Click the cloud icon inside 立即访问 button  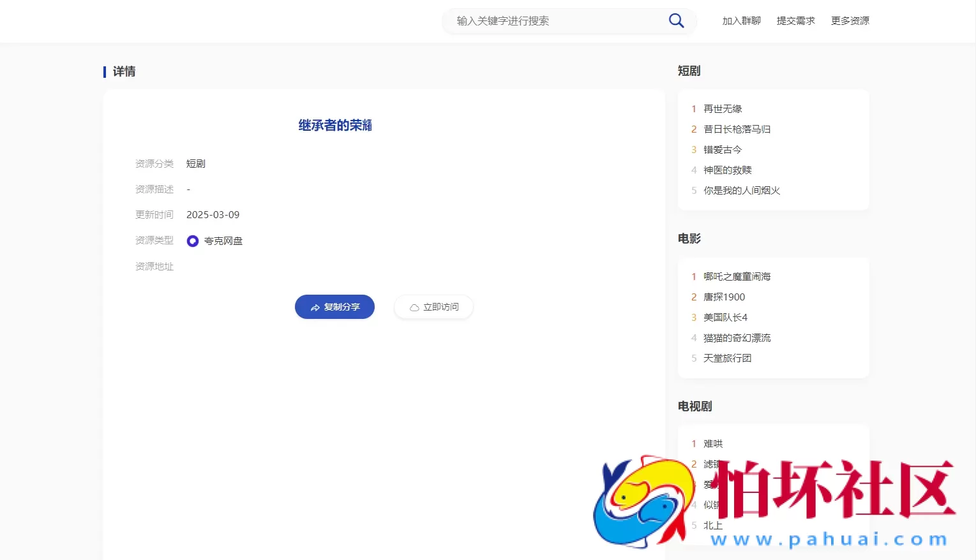click(414, 307)
